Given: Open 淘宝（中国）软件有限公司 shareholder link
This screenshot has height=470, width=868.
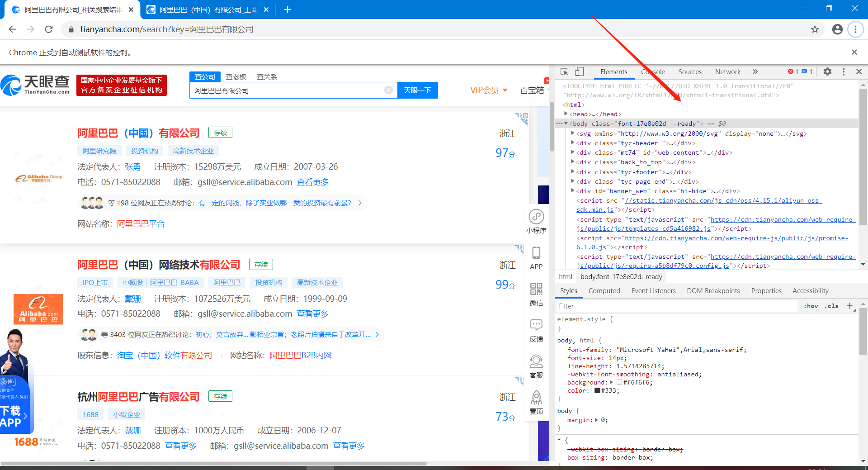Looking at the screenshot, I should coord(165,356).
